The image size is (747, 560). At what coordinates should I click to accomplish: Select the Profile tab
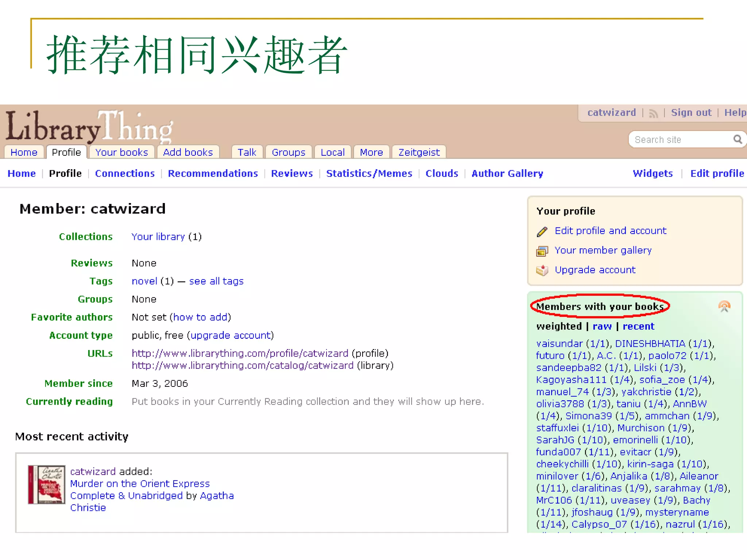[66, 152]
